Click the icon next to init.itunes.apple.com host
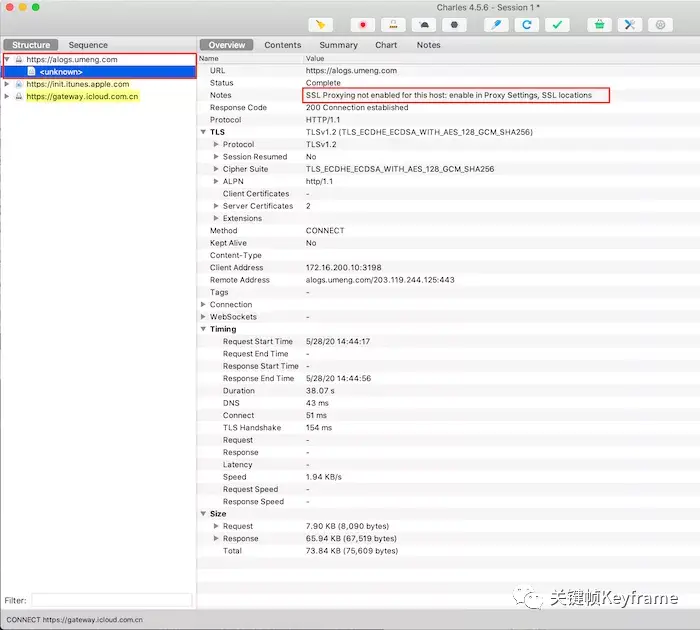This screenshot has width=700, height=630. [x=19, y=84]
